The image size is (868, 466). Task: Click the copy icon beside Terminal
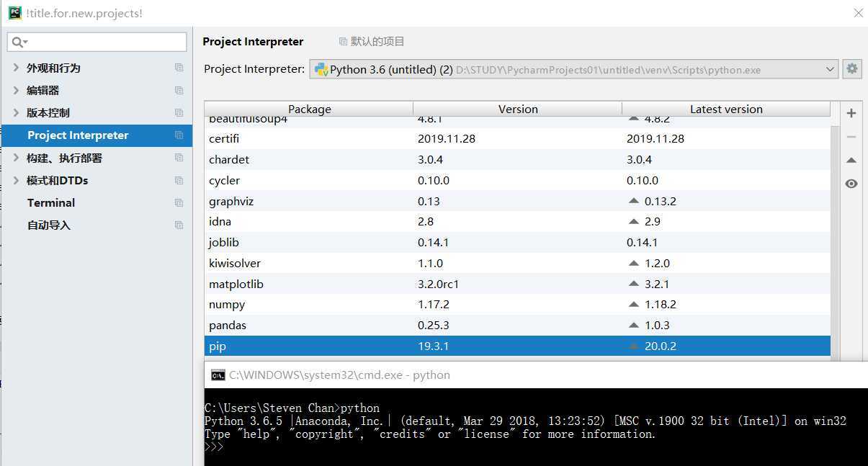click(179, 202)
